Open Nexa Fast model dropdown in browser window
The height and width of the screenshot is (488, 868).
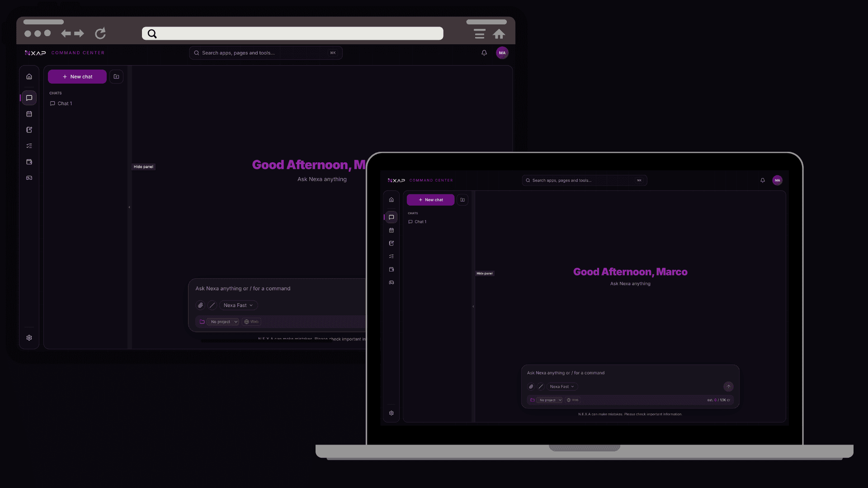click(238, 305)
